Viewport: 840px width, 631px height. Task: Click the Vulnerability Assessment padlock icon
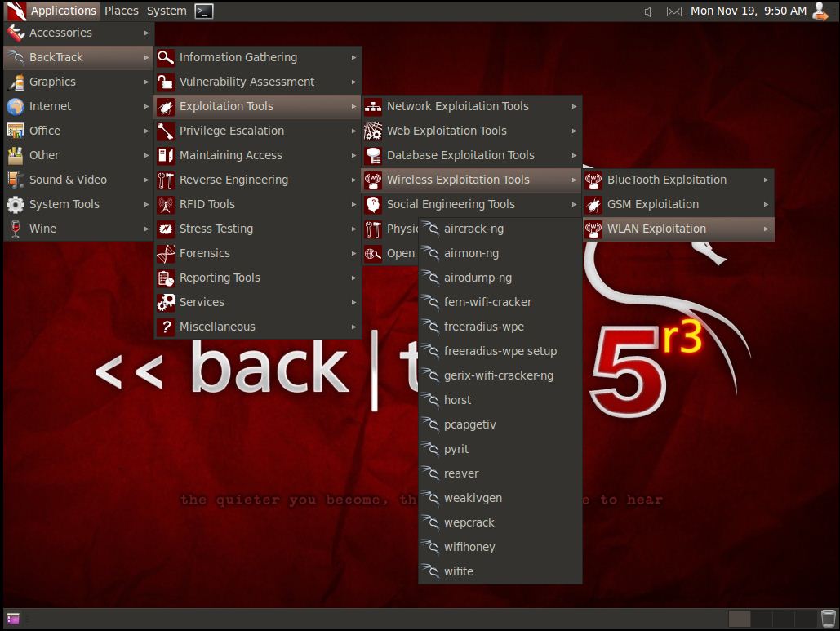166,82
